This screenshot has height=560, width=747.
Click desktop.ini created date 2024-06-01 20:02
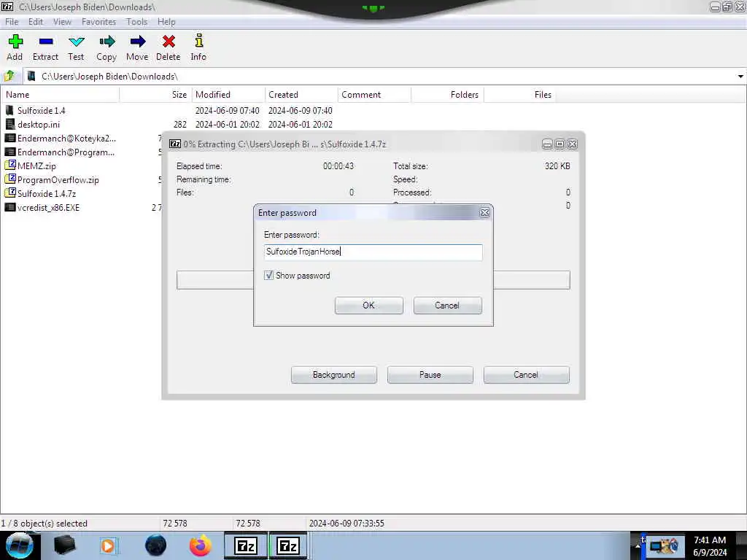pyautogui.click(x=300, y=124)
